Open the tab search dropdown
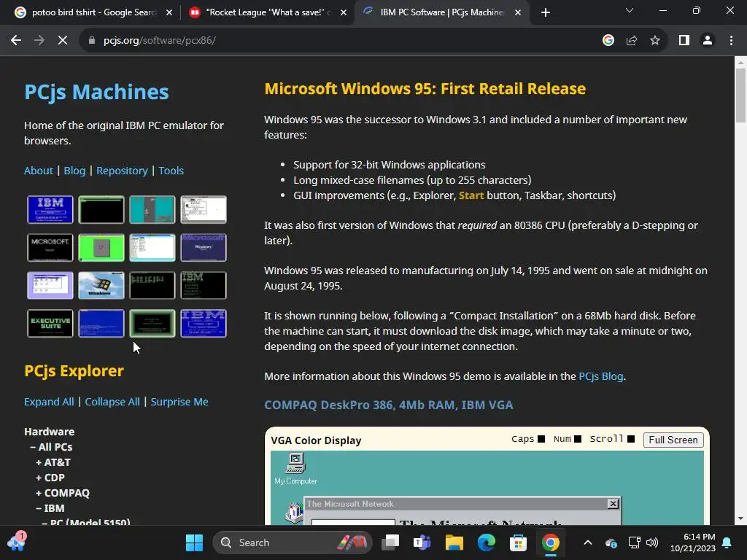 click(x=630, y=10)
